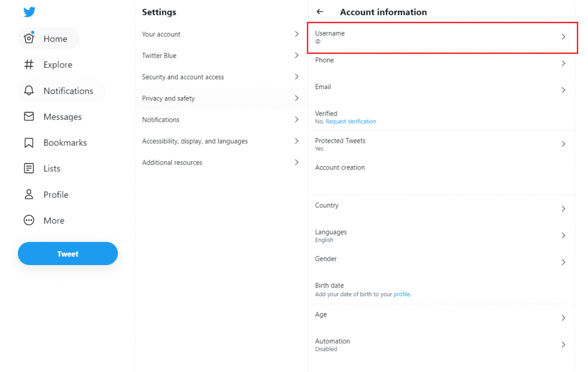
Task: Click the profile link under Birth date
Action: point(402,294)
